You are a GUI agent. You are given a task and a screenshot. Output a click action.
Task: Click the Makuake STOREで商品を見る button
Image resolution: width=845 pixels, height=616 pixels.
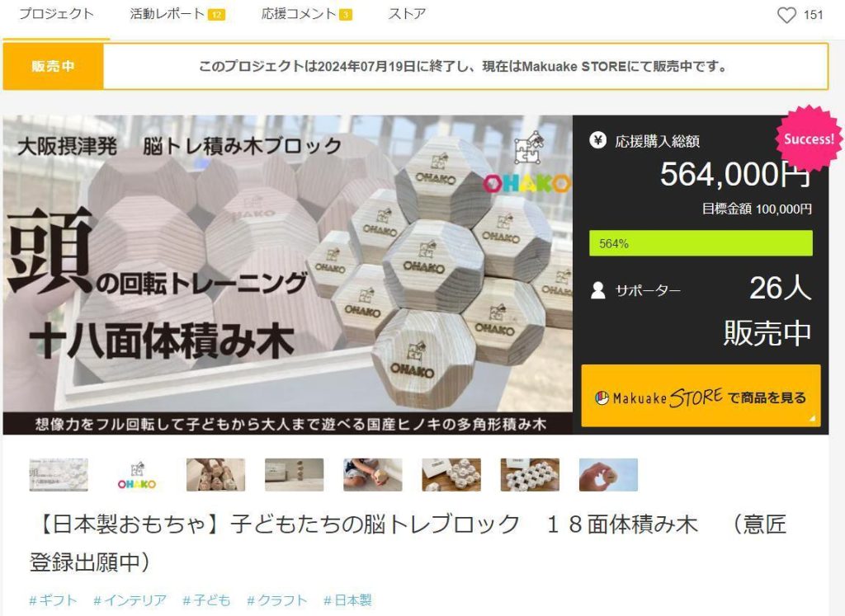pyautogui.click(x=701, y=396)
